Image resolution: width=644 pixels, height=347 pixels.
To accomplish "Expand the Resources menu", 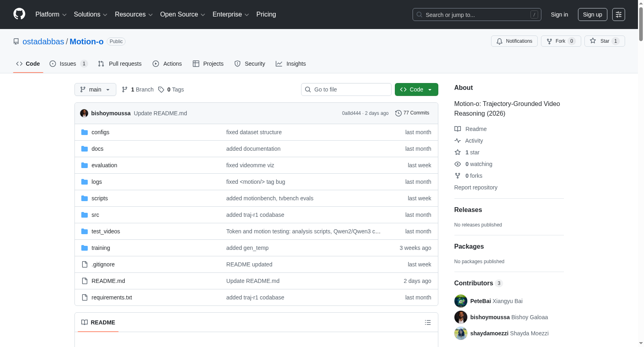I will tap(134, 15).
